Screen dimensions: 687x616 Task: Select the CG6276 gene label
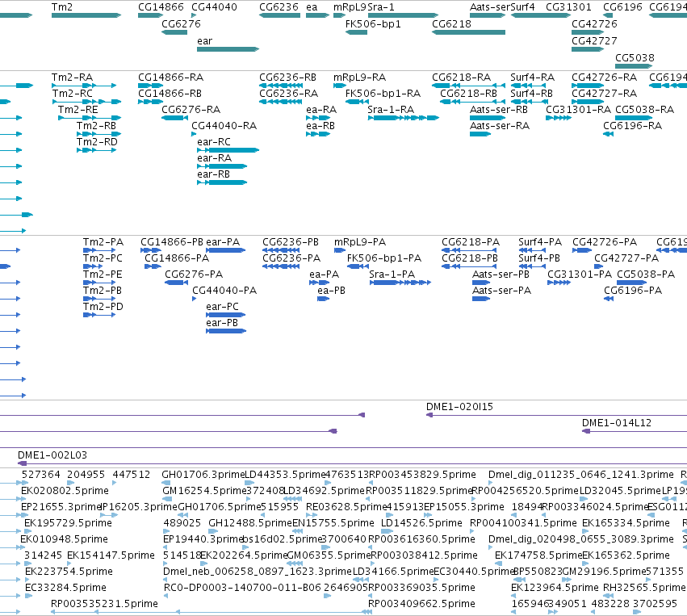point(181,23)
